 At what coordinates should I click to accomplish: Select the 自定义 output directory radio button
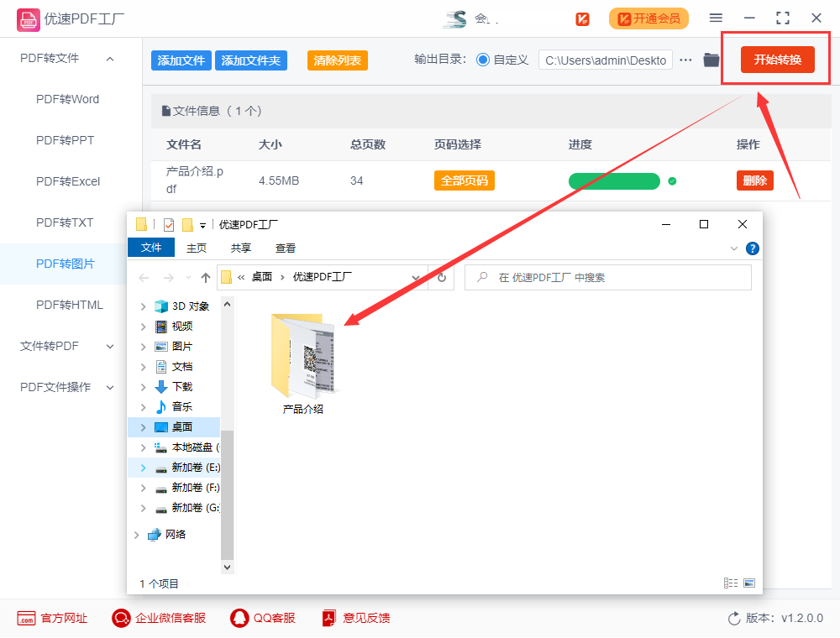[483, 60]
